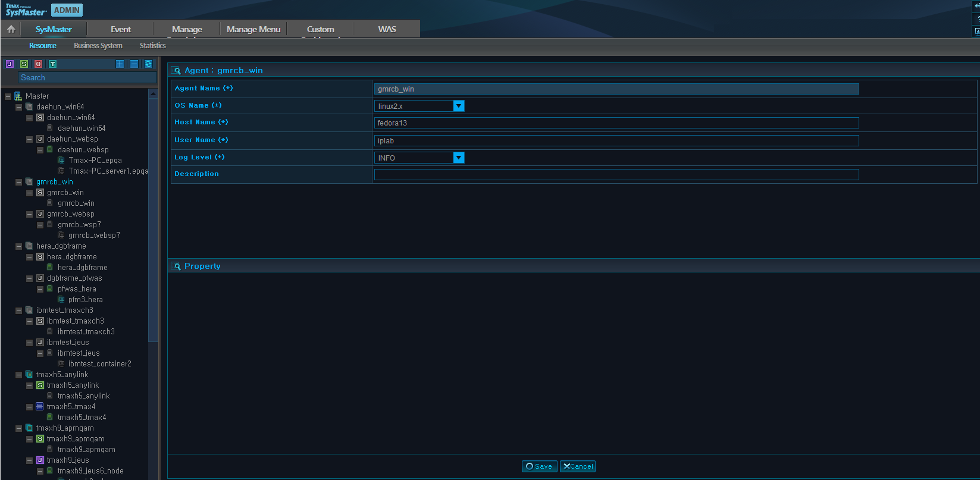Click the green server icon beside tmaxh9_jeus6_node
The image size is (980, 480).
(x=50, y=471)
